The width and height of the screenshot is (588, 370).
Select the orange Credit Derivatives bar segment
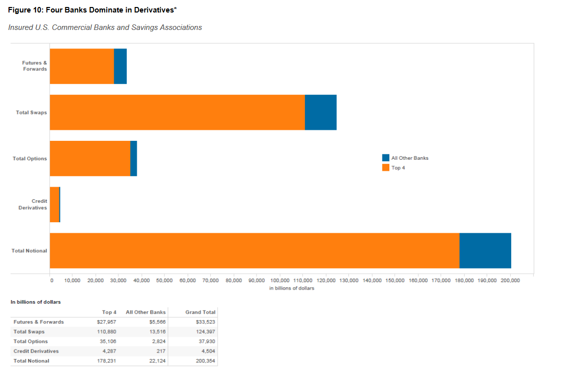tap(55, 205)
